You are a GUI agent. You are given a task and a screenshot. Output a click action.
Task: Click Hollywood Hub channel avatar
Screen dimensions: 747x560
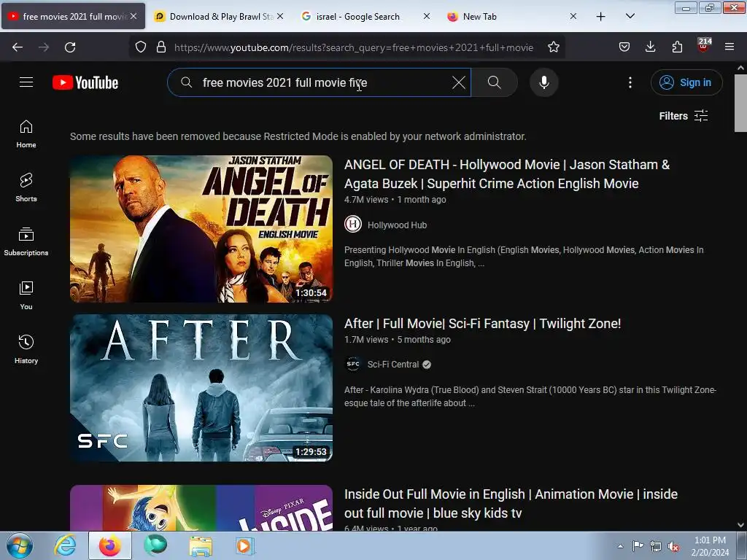pyautogui.click(x=353, y=225)
